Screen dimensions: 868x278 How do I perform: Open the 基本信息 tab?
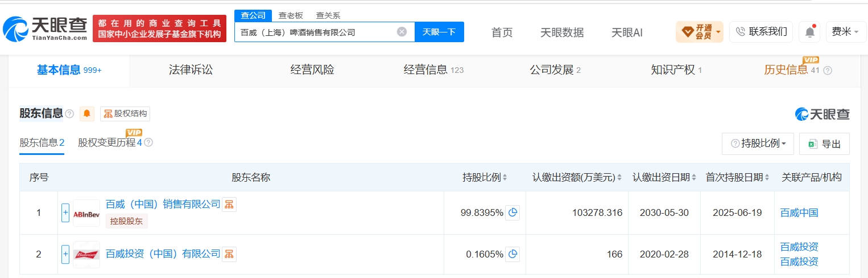tap(69, 70)
